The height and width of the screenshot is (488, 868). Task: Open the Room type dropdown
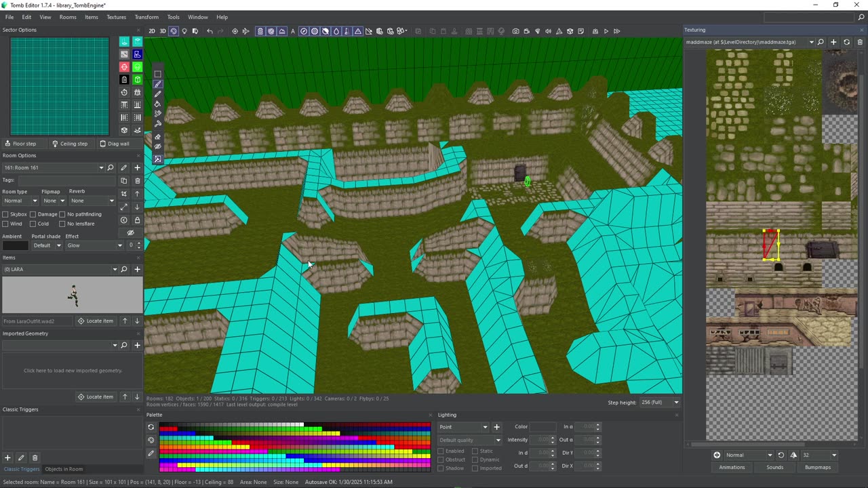pyautogui.click(x=20, y=201)
